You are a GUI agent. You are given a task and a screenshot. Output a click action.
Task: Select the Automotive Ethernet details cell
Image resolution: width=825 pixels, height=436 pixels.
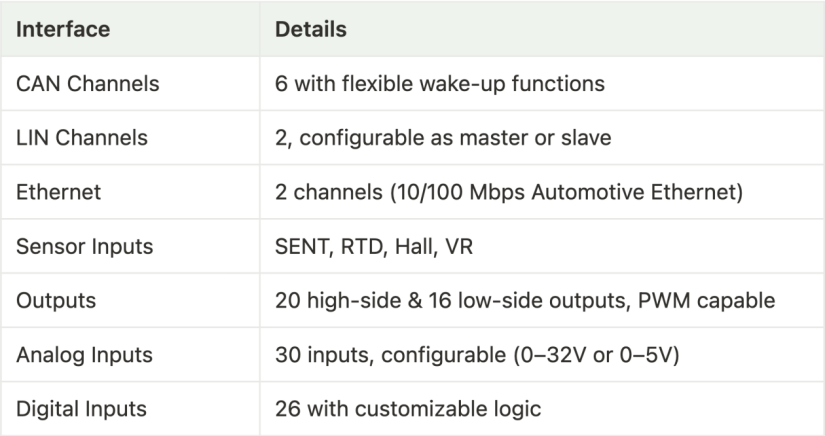click(x=508, y=192)
